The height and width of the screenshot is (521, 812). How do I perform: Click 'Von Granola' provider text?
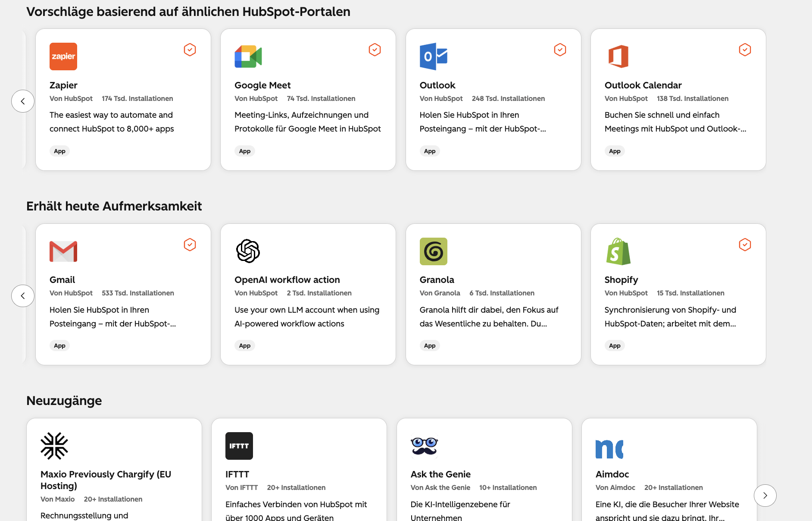tap(440, 293)
